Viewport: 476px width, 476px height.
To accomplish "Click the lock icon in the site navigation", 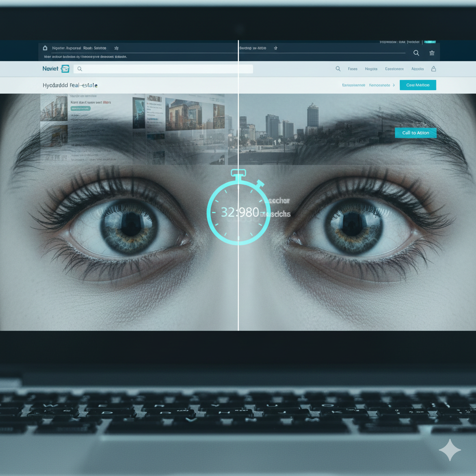I will point(434,69).
